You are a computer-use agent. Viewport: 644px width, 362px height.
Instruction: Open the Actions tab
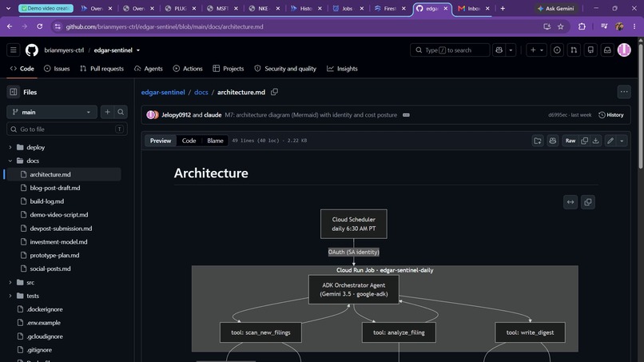pyautogui.click(x=188, y=69)
